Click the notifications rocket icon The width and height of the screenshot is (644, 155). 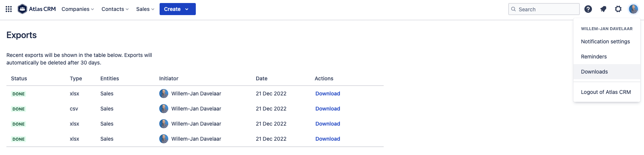[x=603, y=9]
